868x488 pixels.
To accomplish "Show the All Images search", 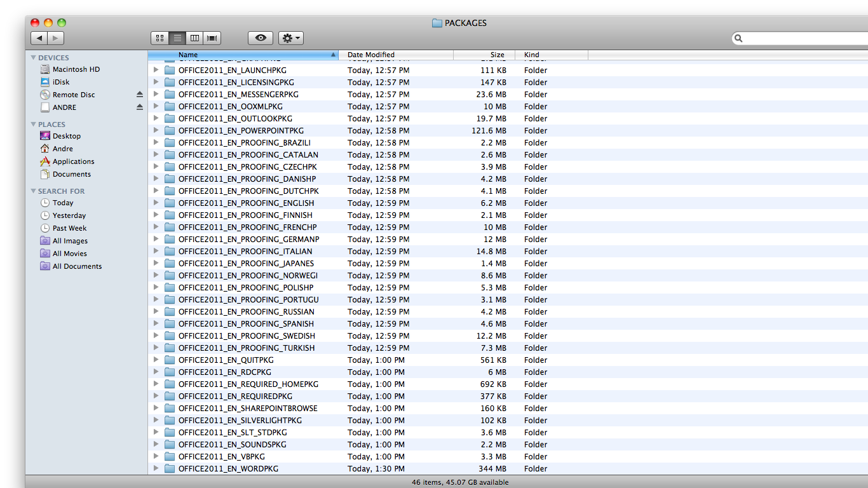I will tap(64, 241).
